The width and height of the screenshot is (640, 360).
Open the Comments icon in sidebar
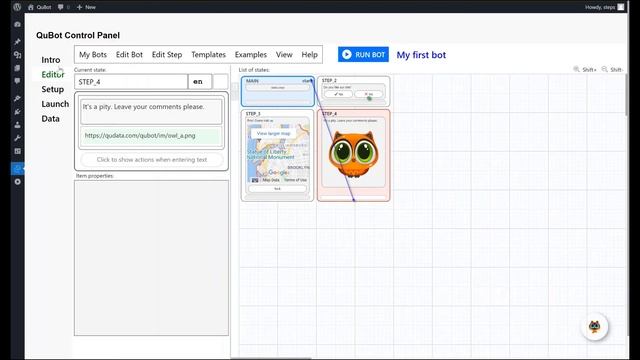[17, 81]
